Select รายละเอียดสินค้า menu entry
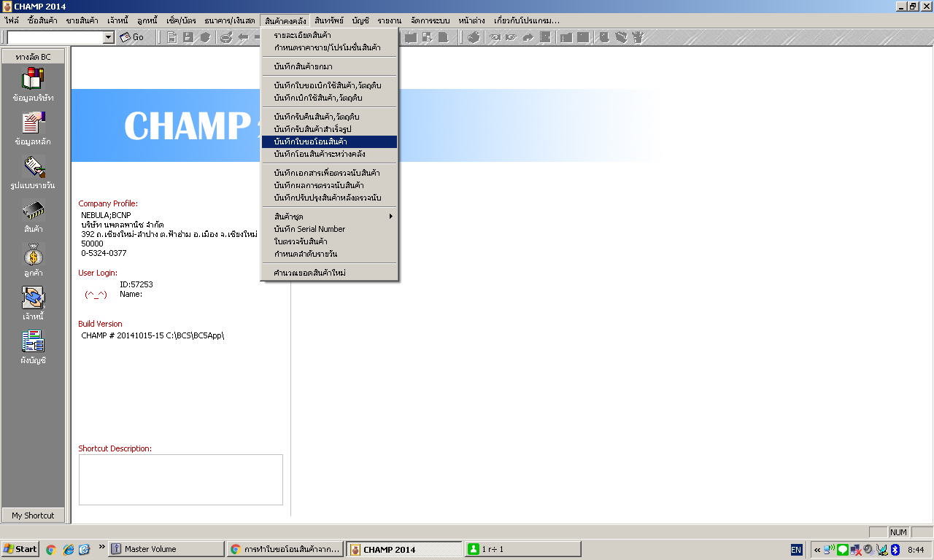 (330, 35)
